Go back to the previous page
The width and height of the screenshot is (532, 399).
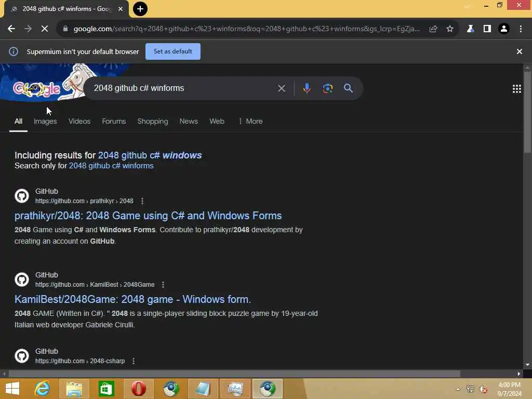[x=11, y=29]
